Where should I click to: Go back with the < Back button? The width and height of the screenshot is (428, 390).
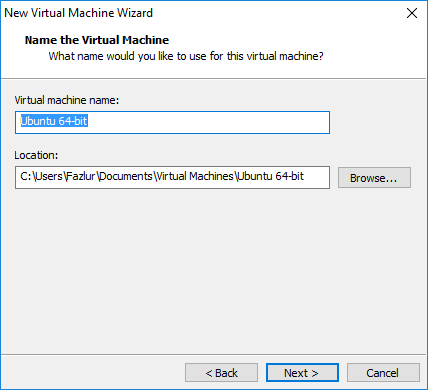tap(221, 372)
